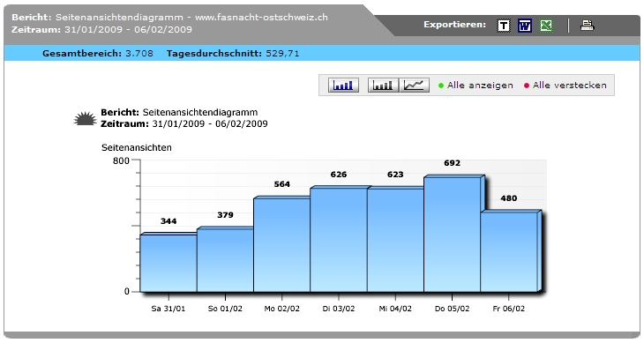Click y-axis maximum label 800
The image size is (644, 343).
(121, 160)
